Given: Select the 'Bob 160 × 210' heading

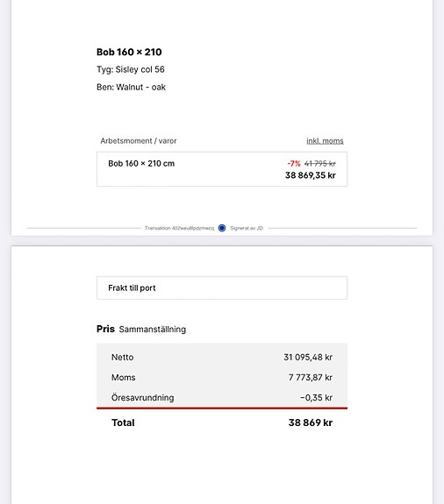Looking at the screenshot, I should click(129, 52).
